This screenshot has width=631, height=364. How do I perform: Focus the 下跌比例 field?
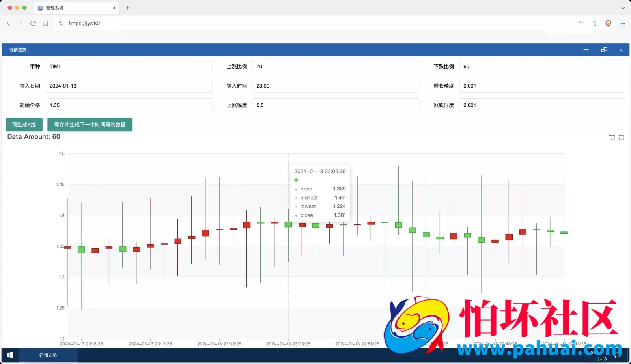[543, 67]
